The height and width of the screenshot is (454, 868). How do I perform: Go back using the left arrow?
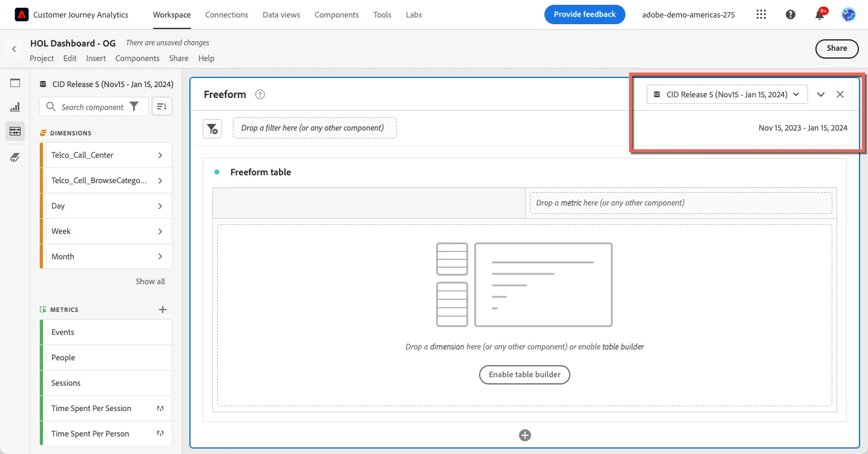14,49
